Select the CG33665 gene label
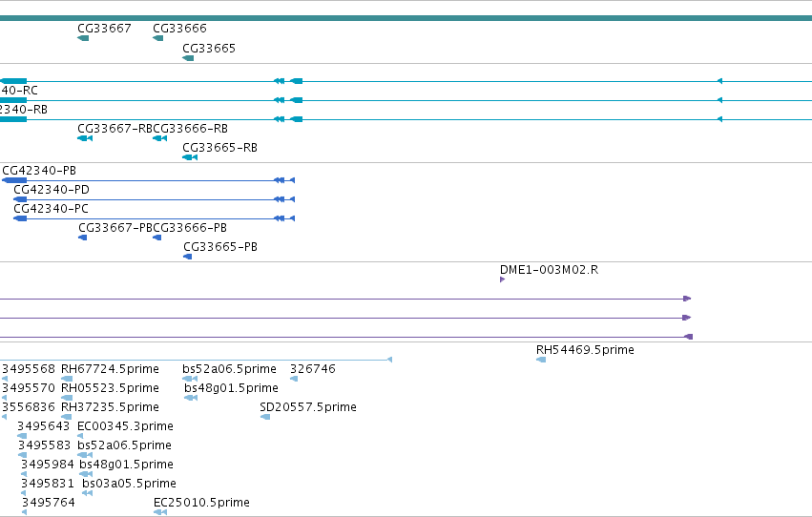Viewport: 812px width, 517px height. [209, 49]
